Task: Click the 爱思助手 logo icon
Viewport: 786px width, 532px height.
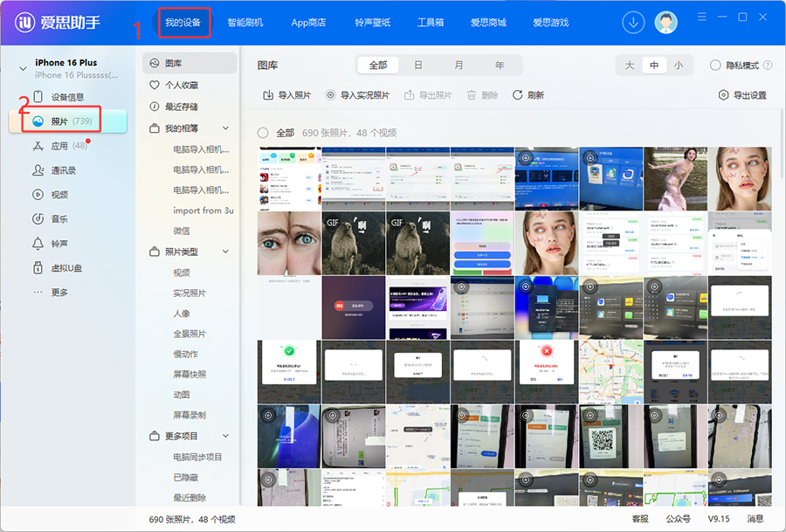Action: pyautogui.click(x=24, y=22)
